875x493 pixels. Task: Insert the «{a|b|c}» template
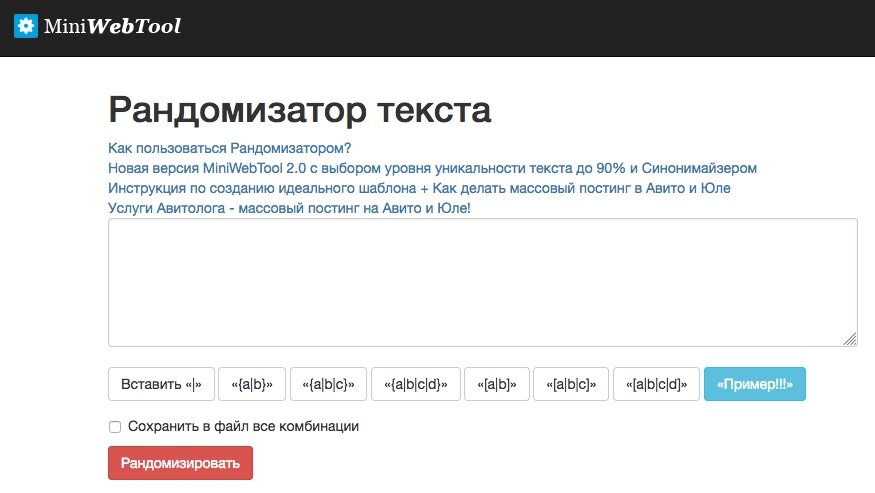pos(328,384)
